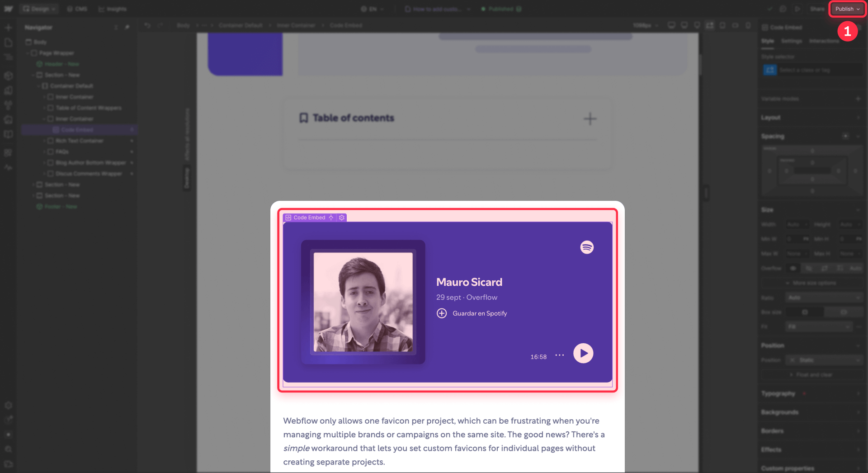Click the Preview play icon in top bar
868x473 pixels.
797,9
